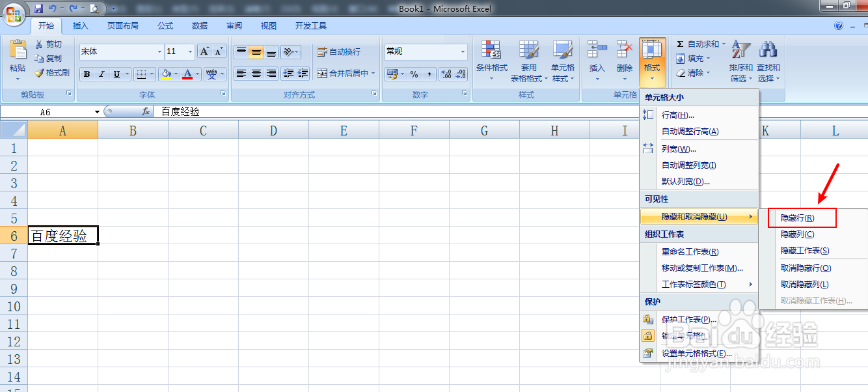The width and height of the screenshot is (868, 392).
Task: Switch to Insert 插入 tab
Action: [x=81, y=26]
